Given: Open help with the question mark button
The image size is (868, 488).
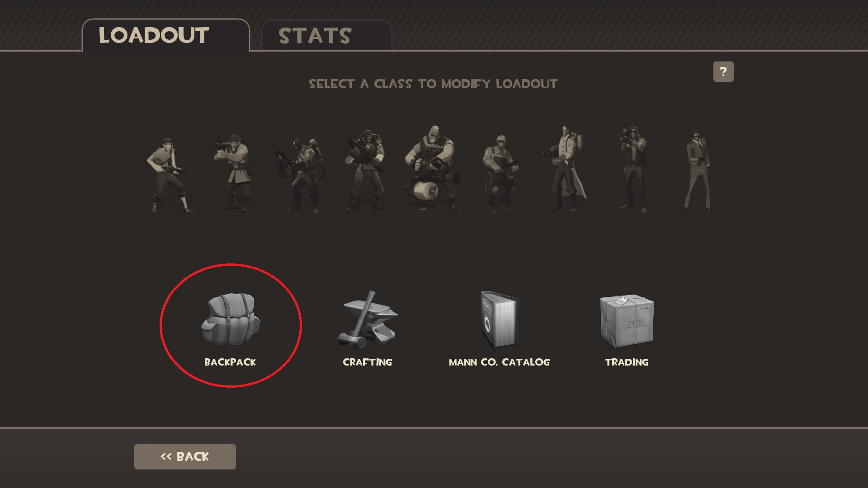Looking at the screenshot, I should pyautogui.click(x=723, y=71).
